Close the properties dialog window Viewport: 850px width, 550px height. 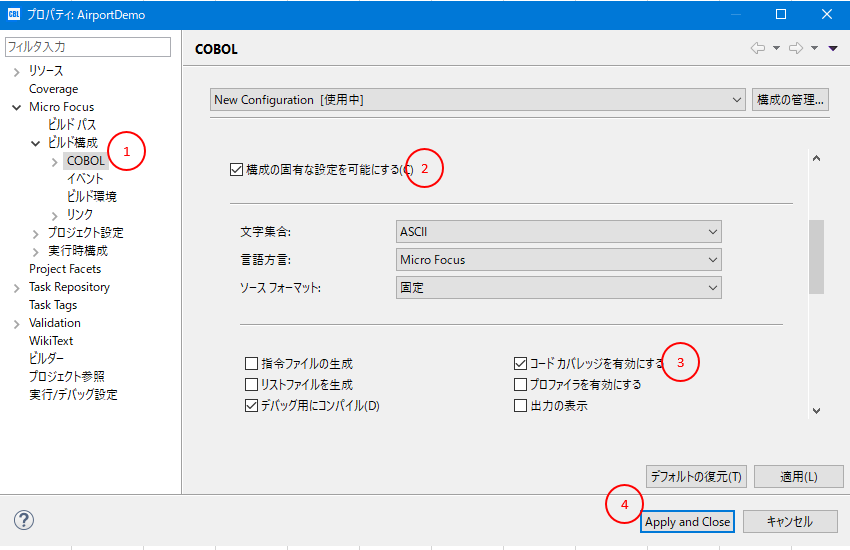(x=827, y=14)
